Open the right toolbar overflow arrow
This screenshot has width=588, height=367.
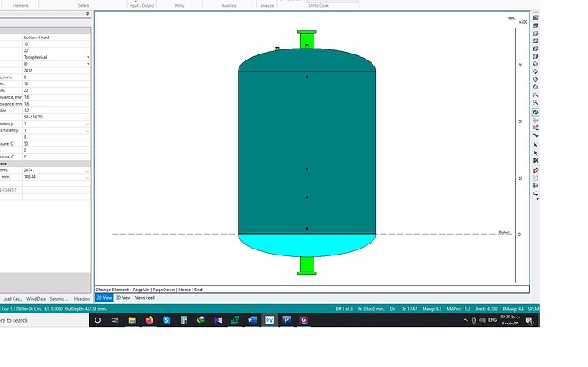tap(538, 199)
